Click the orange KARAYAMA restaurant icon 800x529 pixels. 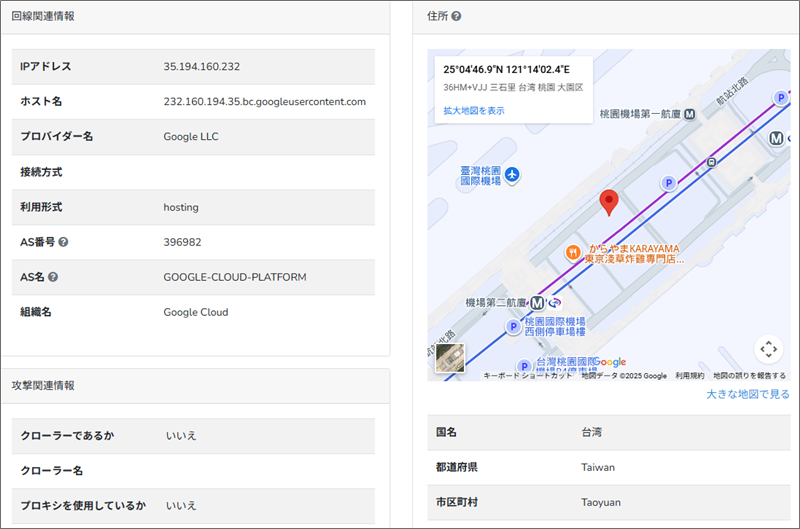click(574, 251)
